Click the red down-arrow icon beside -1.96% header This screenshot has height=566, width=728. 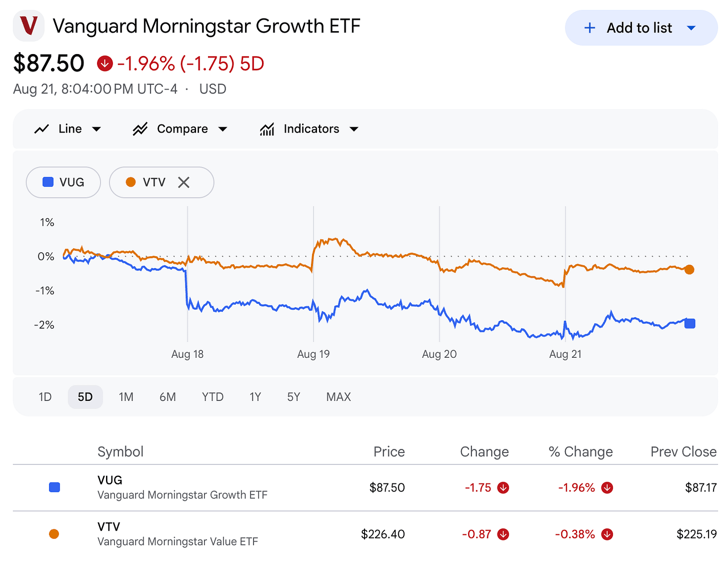[x=104, y=64]
